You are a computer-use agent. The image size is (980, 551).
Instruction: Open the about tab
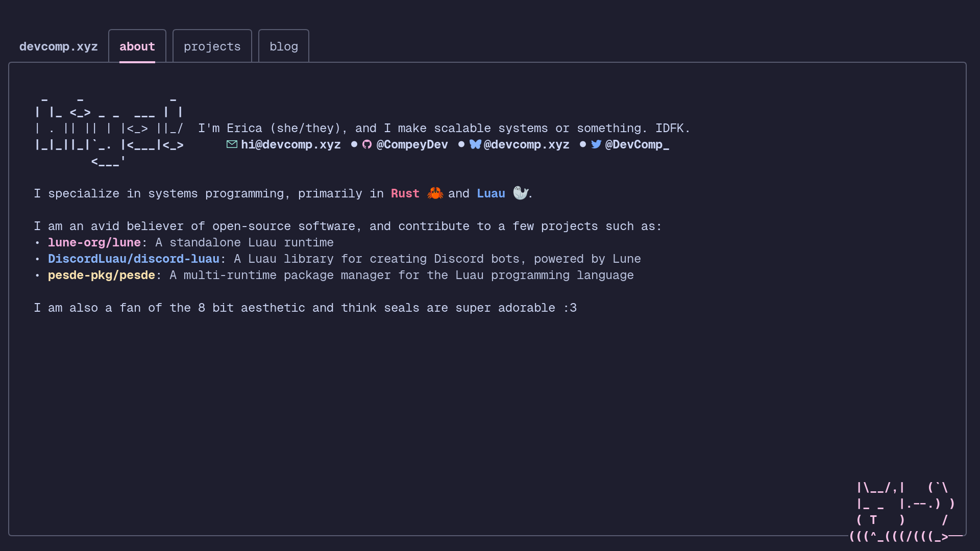point(137,46)
